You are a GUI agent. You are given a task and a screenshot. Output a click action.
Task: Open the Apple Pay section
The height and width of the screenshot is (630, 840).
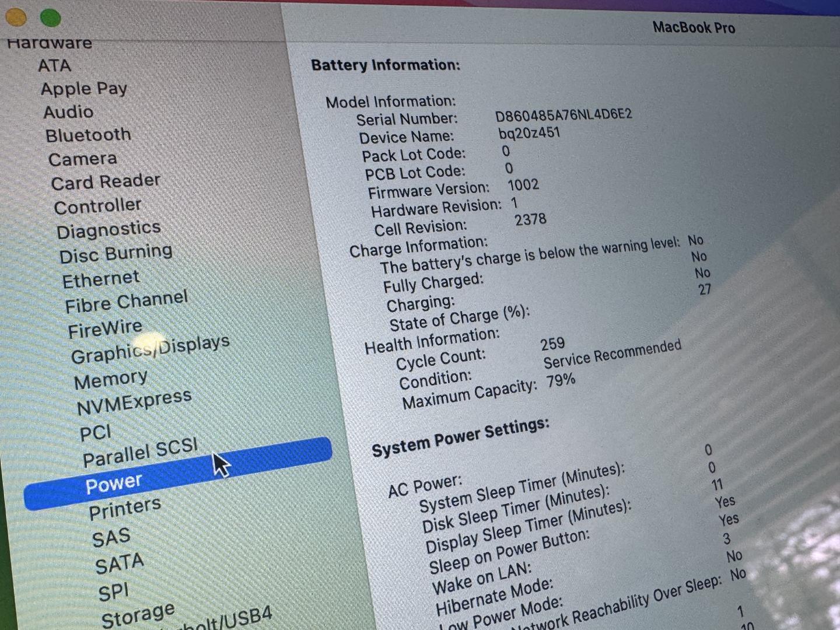84,89
